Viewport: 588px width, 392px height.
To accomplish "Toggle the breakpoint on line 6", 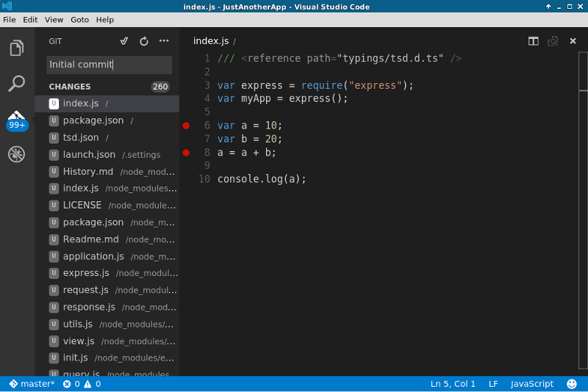I will 186,126.
